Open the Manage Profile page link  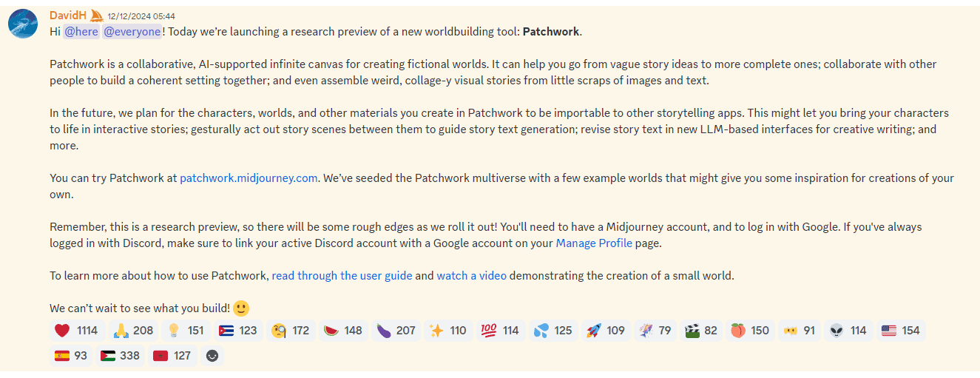[x=594, y=243]
